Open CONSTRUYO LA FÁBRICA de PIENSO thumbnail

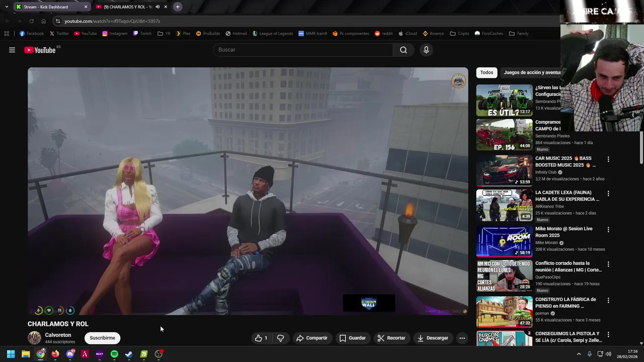coord(504,312)
